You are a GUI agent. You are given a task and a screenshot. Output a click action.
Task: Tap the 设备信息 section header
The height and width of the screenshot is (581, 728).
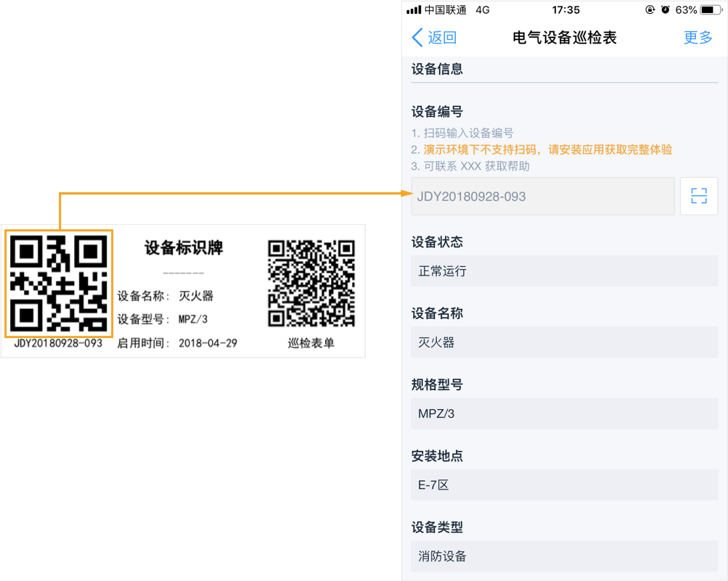[437, 70]
